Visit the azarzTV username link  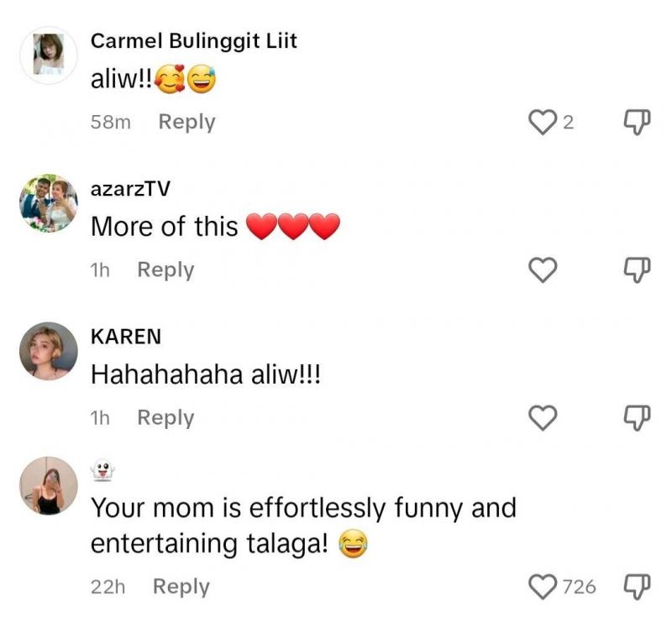130,188
